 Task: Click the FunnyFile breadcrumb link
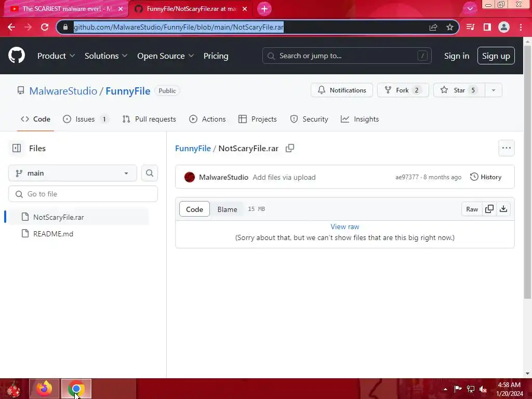click(193, 148)
